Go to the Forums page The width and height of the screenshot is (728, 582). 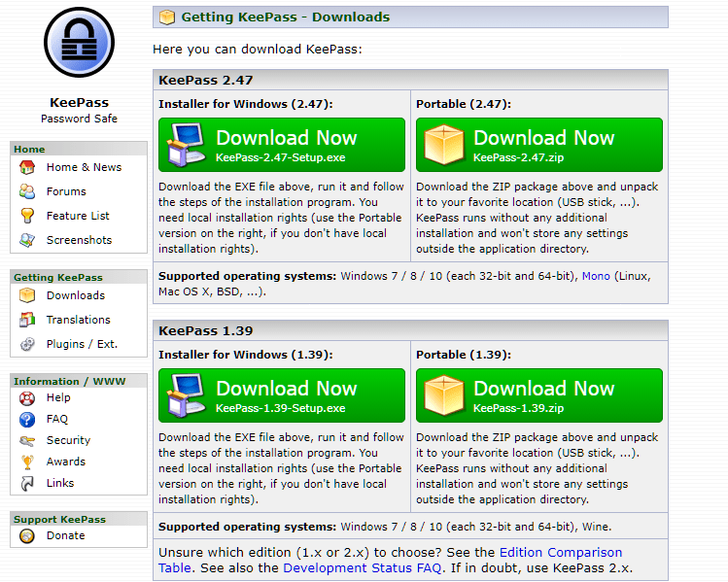[x=66, y=191]
